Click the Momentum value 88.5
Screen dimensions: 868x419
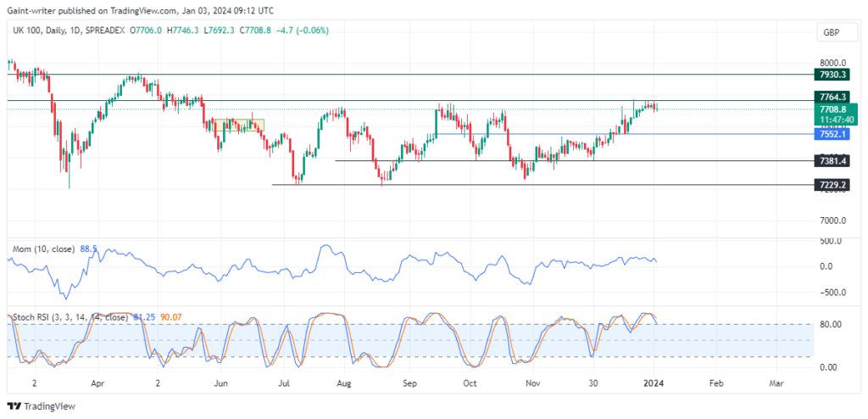tap(88, 249)
